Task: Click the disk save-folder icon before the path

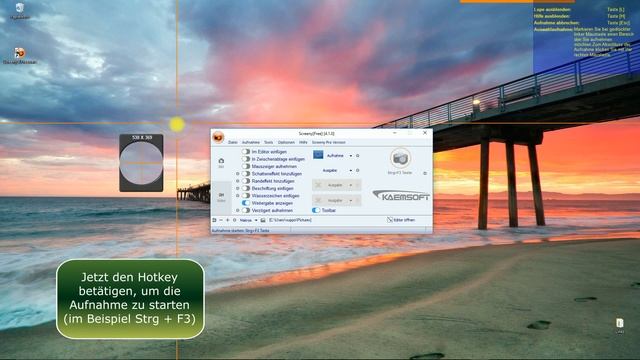Action: click(263, 220)
